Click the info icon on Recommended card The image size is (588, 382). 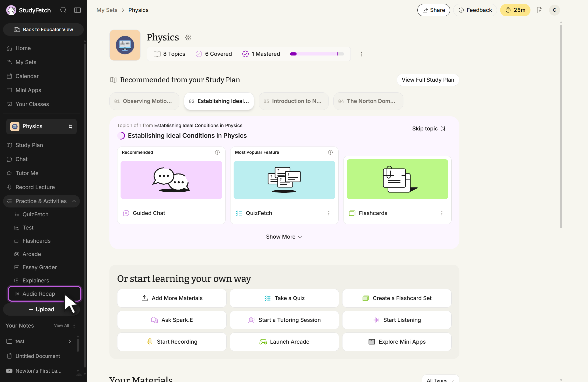click(217, 152)
